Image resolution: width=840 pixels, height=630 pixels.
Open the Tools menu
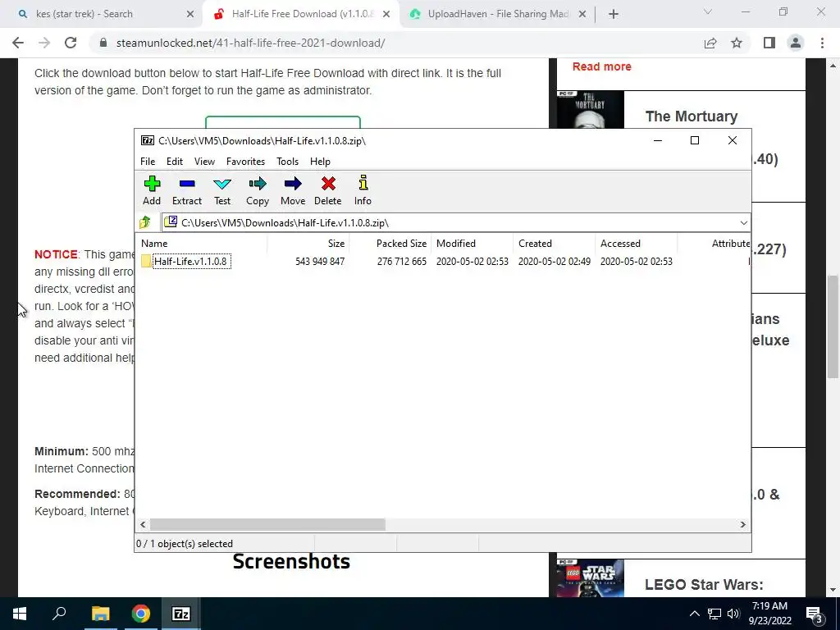(287, 162)
